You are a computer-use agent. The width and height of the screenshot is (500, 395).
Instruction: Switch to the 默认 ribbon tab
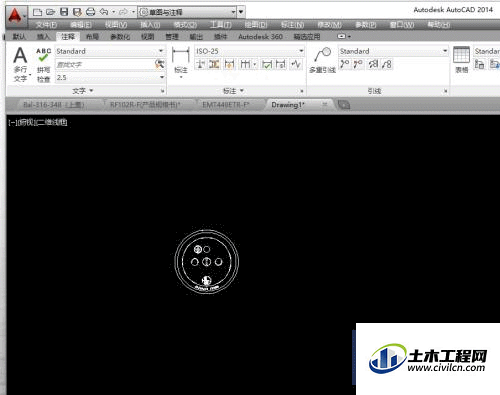coord(19,37)
